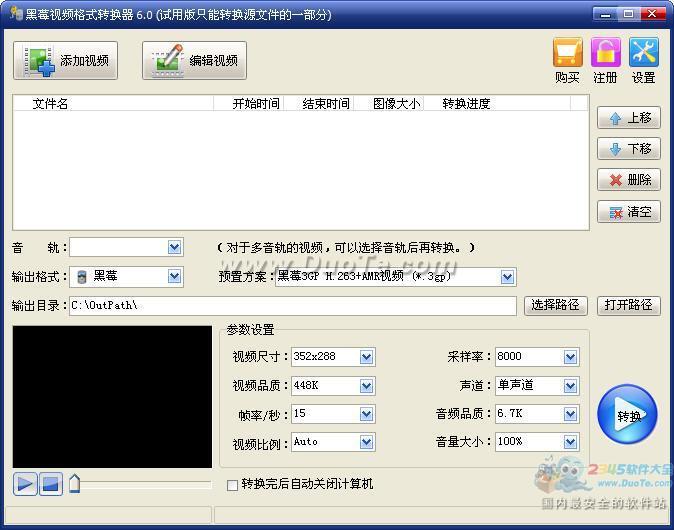Click the 转换进度 column header
Image resolution: width=674 pixels, height=530 pixels.
(497, 104)
